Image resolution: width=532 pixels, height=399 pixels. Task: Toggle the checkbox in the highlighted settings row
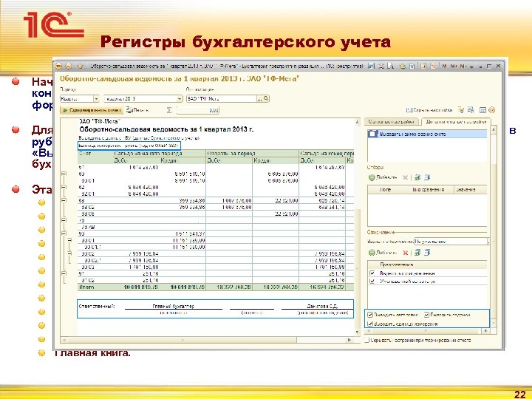[372, 134]
